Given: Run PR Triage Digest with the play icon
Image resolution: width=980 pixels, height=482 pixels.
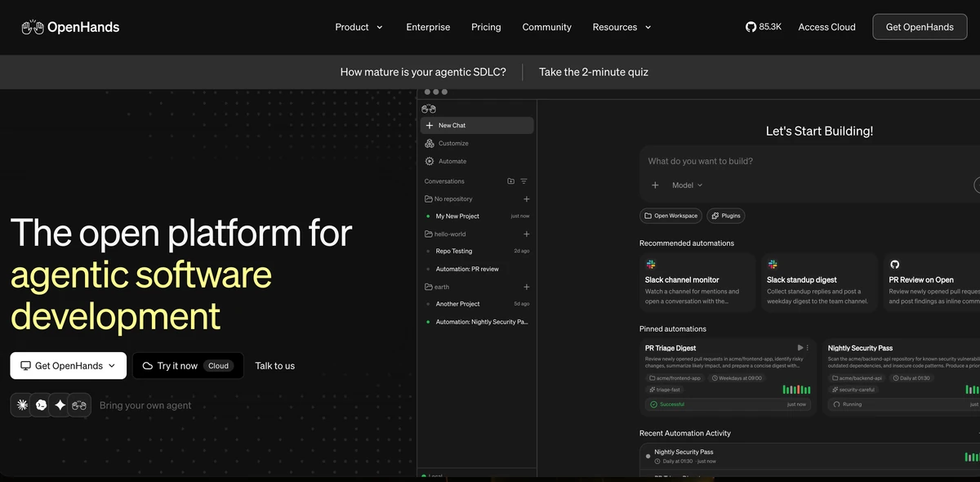Looking at the screenshot, I should [x=800, y=347].
